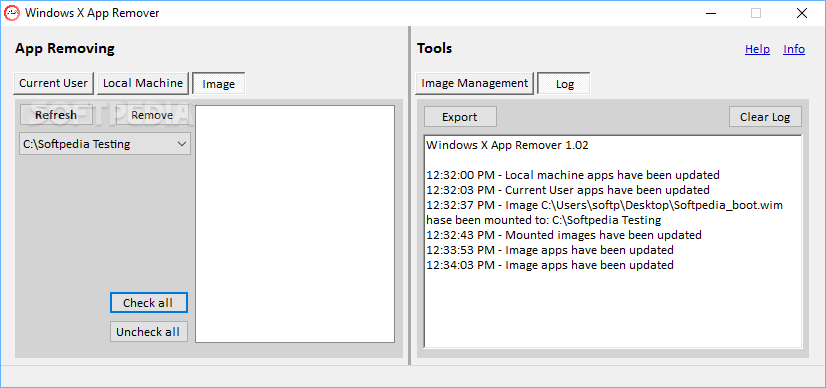Switch to the Current User tab

click(53, 83)
